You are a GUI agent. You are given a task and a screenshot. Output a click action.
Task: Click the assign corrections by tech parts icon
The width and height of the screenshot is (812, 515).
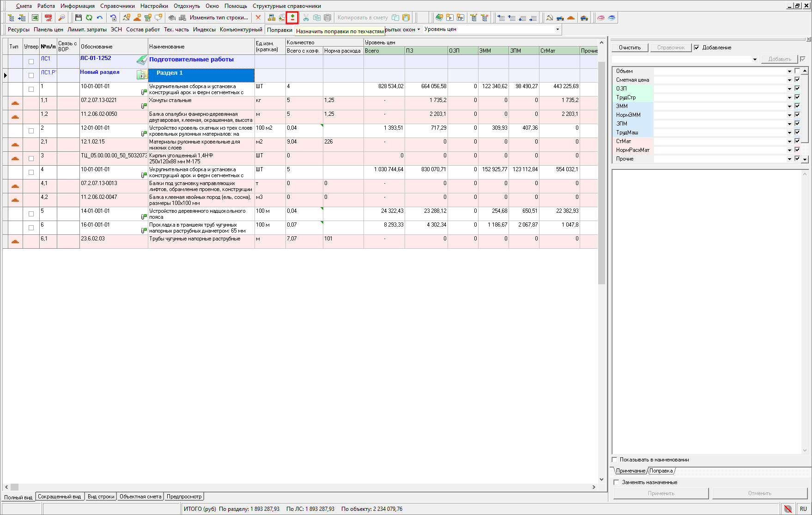coord(292,18)
